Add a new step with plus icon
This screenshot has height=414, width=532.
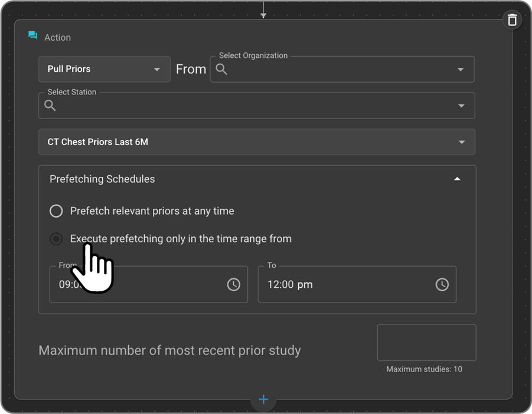pos(263,400)
